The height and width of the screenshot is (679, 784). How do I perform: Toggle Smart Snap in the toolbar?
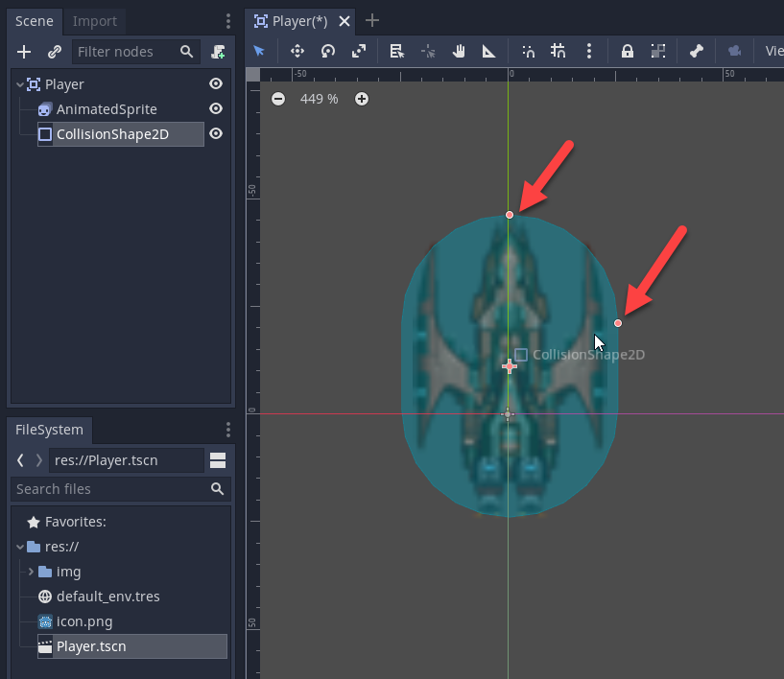click(528, 51)
